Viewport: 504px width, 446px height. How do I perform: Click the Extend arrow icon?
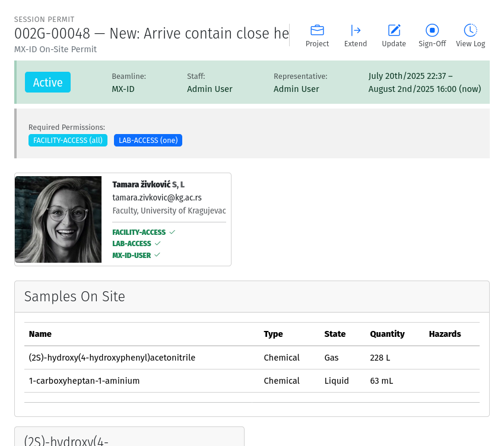[x=356, y=30]
